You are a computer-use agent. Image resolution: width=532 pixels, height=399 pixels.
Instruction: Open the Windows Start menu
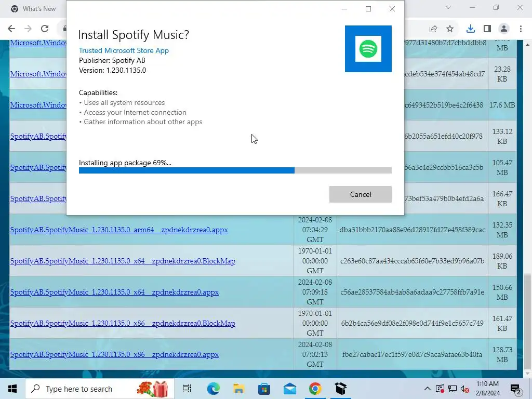[x=12, y=389]
